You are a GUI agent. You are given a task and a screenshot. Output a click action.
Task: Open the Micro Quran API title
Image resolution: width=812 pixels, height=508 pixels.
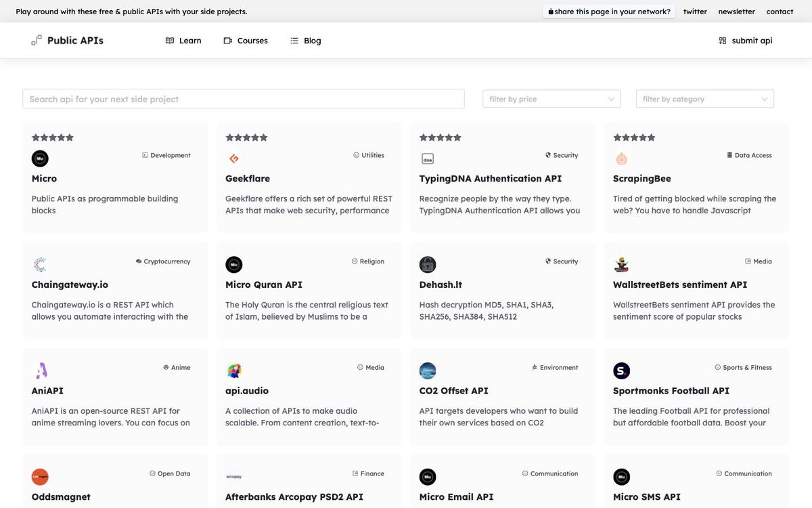point(264,285)
